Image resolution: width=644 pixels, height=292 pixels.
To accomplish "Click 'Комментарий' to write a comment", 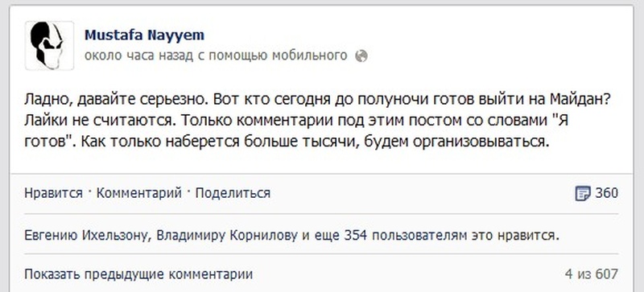I will click(x=138, y=193).
